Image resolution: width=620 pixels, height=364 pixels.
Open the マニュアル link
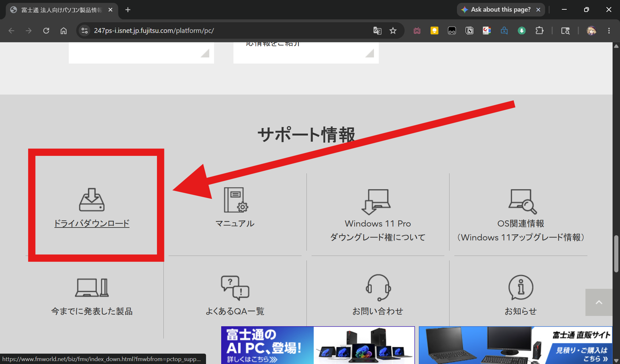click(235, 223)
